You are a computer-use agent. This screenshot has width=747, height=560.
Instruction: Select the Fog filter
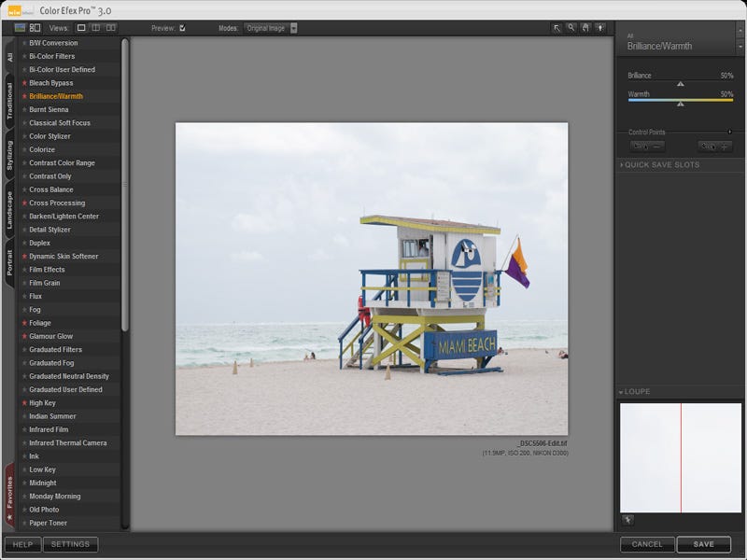click(x=35, y=310)
